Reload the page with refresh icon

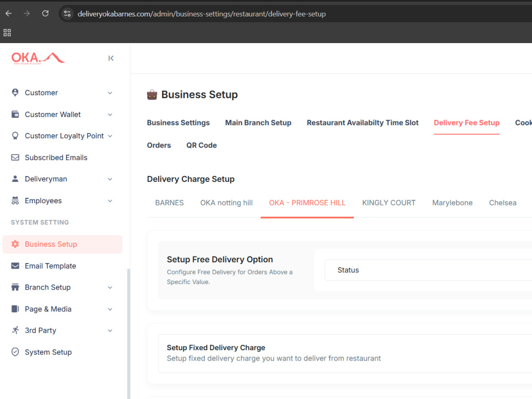click(45, 14)
